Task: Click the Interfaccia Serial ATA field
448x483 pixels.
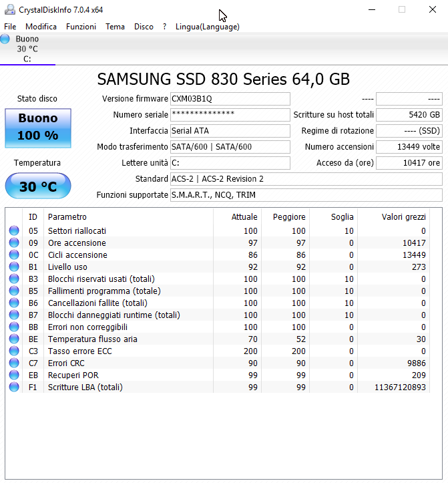Action: pos(230,131)
